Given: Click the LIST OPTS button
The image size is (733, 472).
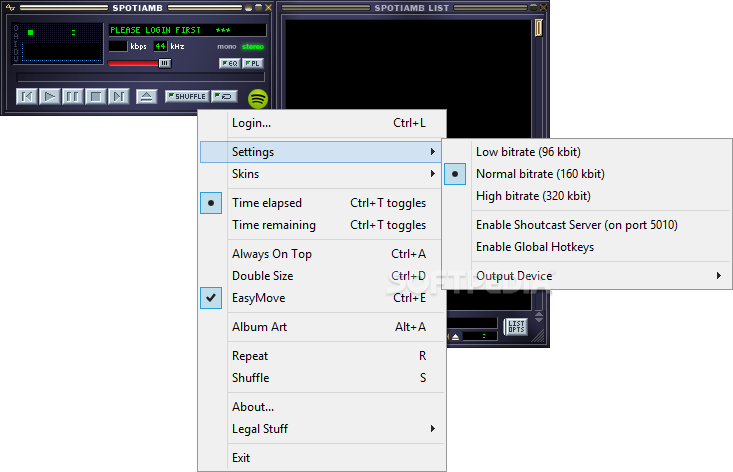Looking at the screenshot, I should [516, 327].
